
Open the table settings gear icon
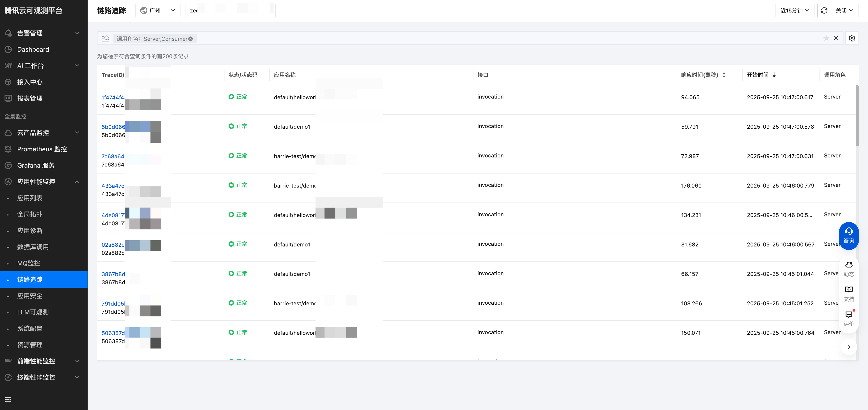(x=852, y=38)
